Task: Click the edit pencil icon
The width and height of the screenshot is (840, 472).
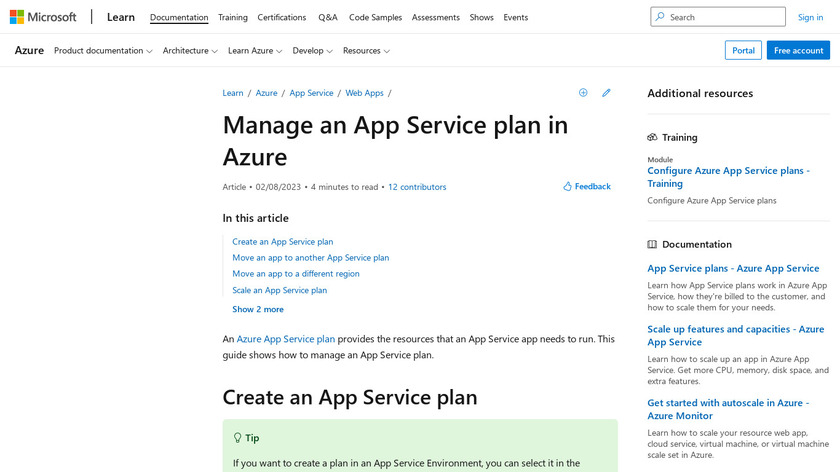Action: click(x=606, y=93)
